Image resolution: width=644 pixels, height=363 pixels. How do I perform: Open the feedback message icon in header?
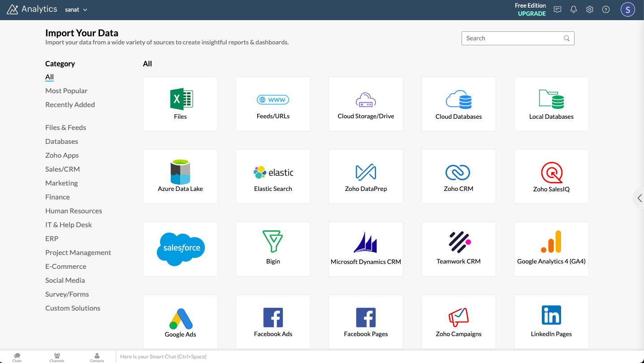(558, 9)
